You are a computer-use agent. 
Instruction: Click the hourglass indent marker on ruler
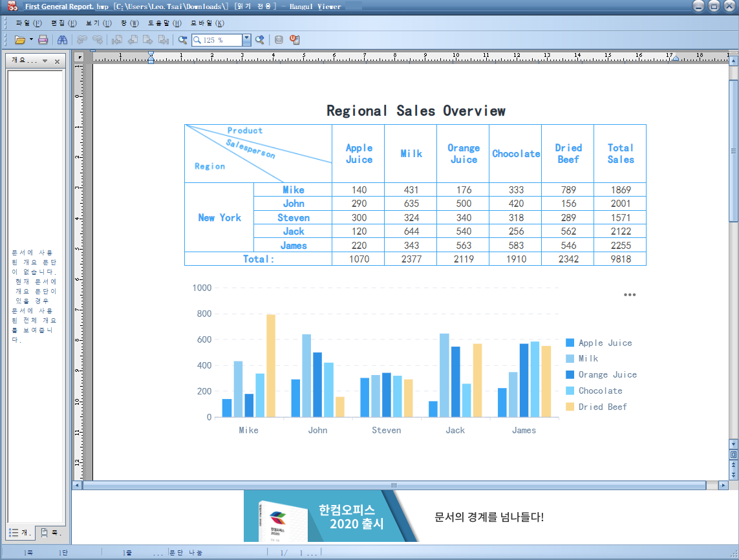coord(151,58)
